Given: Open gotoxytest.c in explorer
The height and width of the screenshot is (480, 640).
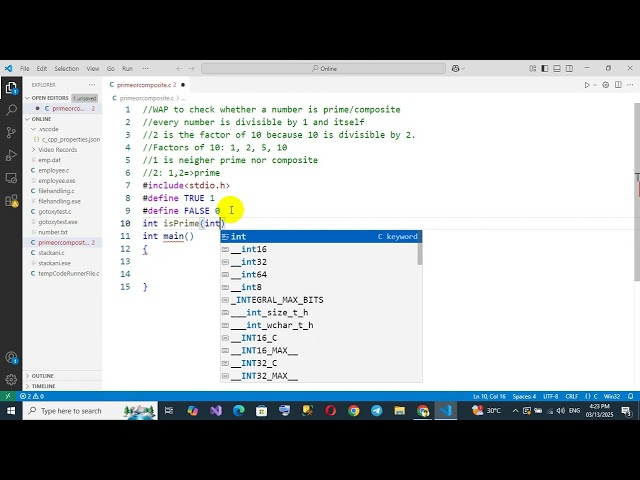Looking at the screenshot, I should point(62,211).
